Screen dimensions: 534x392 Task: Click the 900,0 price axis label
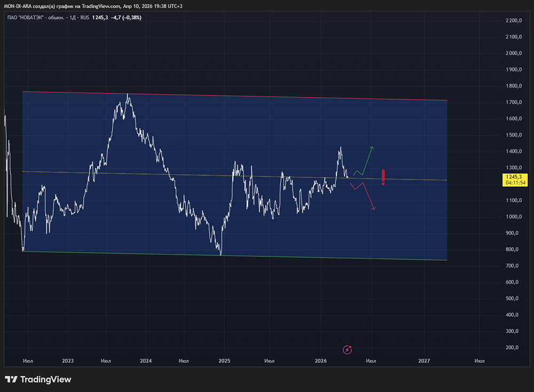tap(512, 233)
